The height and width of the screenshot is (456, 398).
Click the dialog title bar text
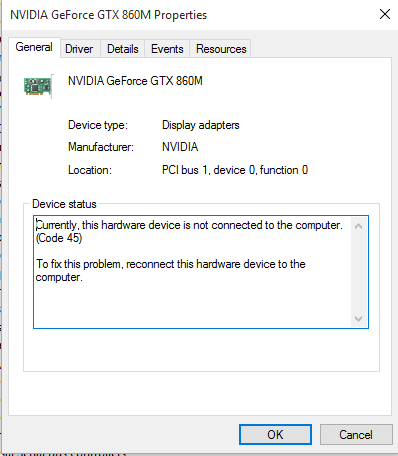(109, 15)
